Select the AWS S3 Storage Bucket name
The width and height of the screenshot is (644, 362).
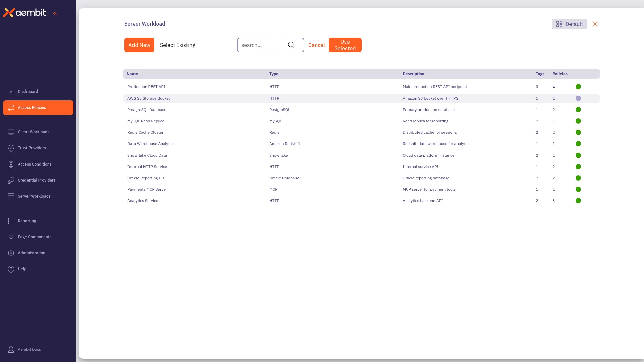(x=149, y=98)
